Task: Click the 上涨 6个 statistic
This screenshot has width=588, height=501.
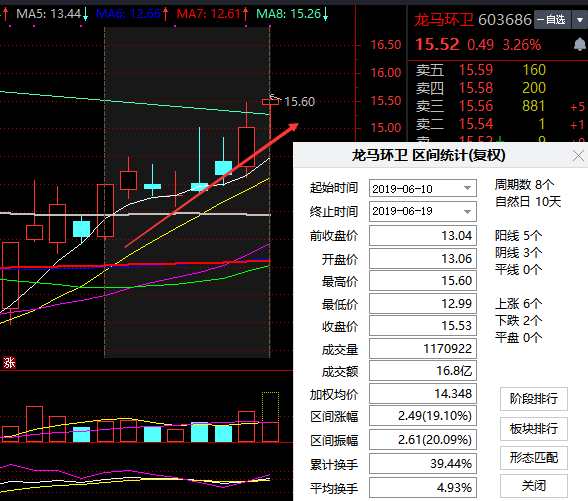Action: [x=518, y=303]
